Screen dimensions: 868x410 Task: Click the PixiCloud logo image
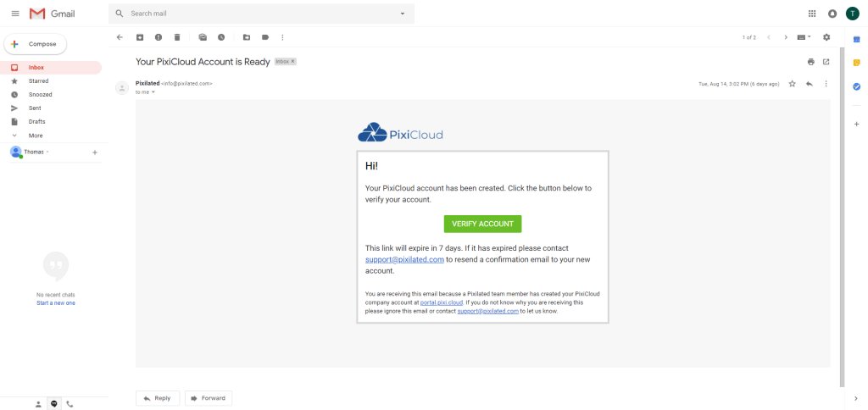click(x=400, y=133)
